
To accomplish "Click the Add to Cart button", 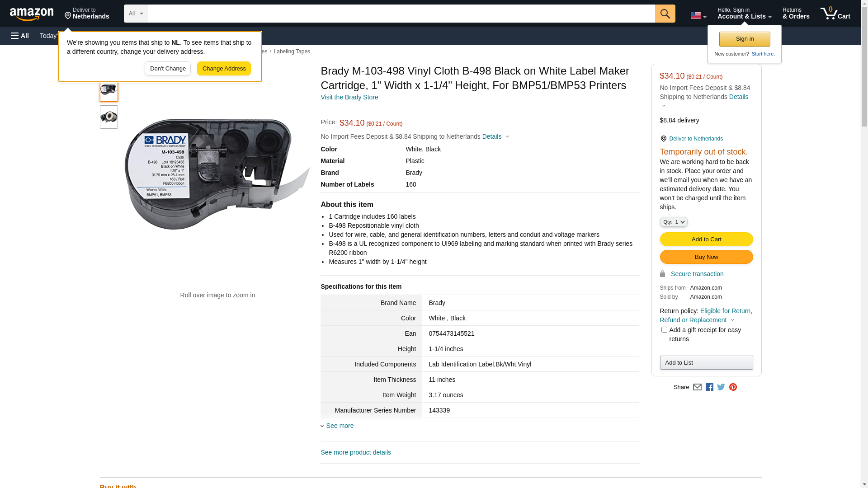I will click(x=706, y=239).
